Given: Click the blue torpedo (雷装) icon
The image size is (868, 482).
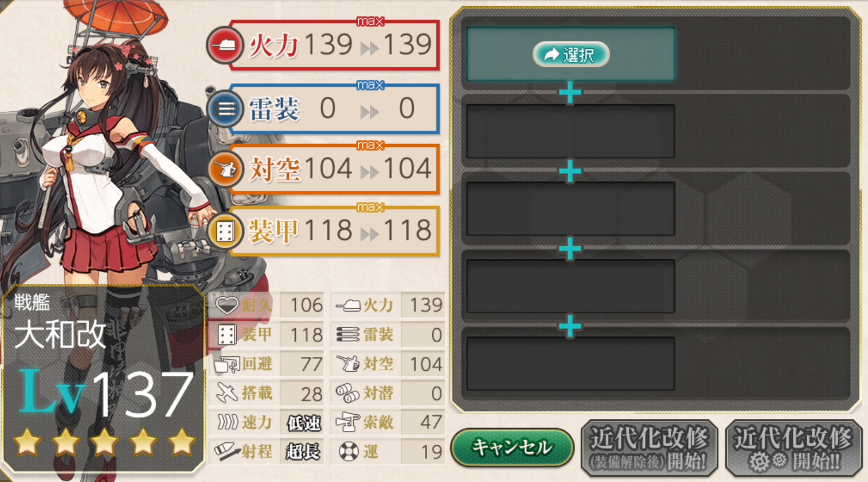Looking at the screenshot, I should [x=225, y=108].
